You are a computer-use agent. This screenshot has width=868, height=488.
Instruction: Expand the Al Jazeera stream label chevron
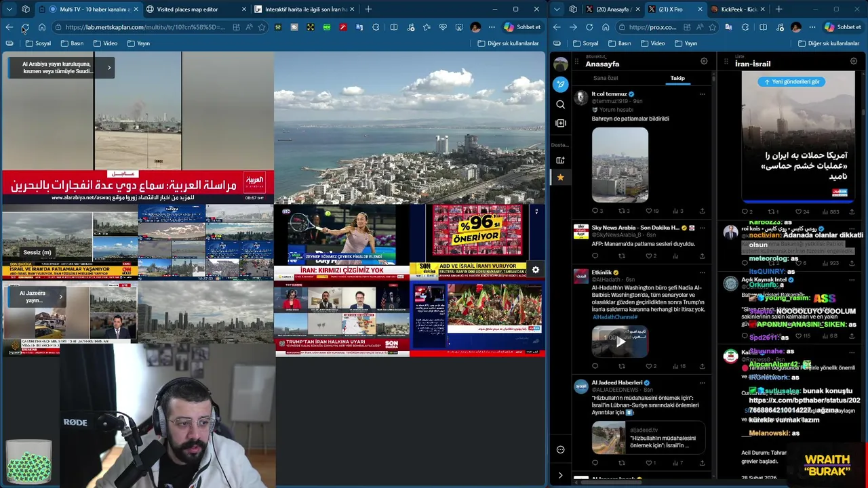[60, 297]
